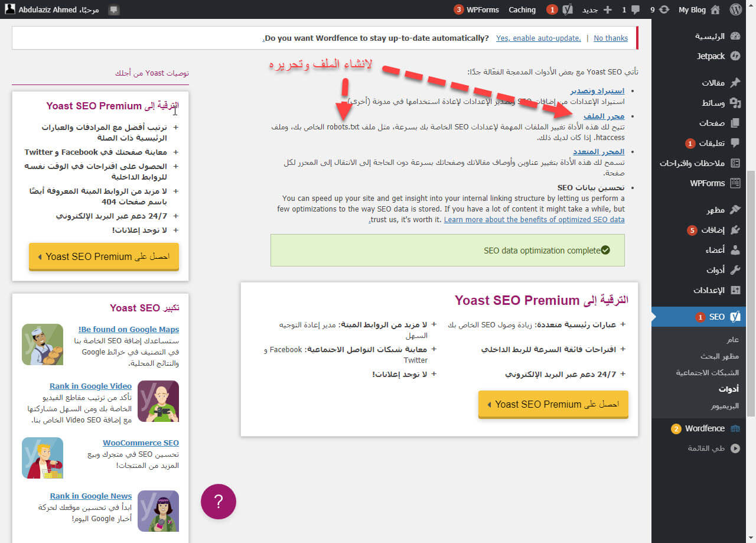This screenshot has height=543, width=756.
Task: Select bold أدوات under SEO submenu
Action: pos(729,389)
